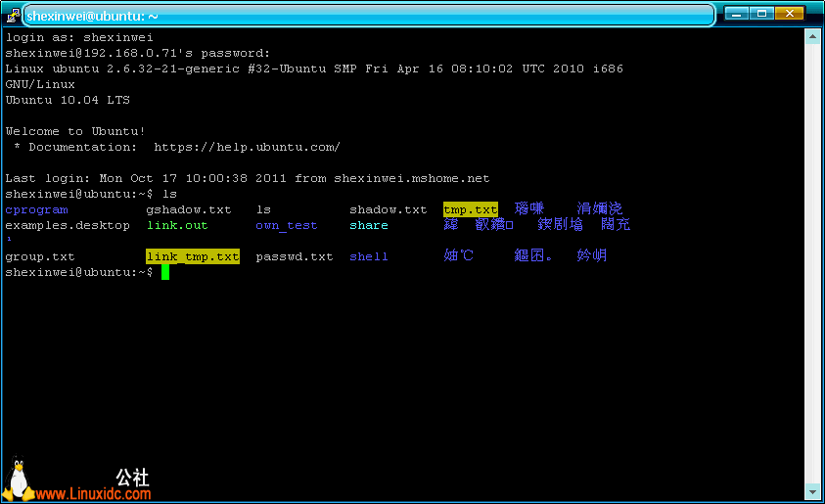The width and height of the screenshot is (825, 504).
Task: Click the cprogram directory name
Action: pos(36,209)
